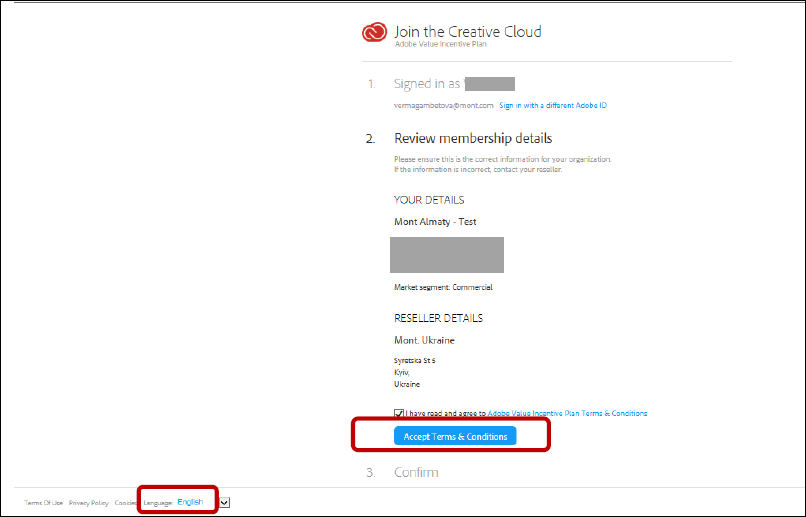Click the Market segment: Commercial text
This screenshot has height=517, width=806.
(443, 287)
